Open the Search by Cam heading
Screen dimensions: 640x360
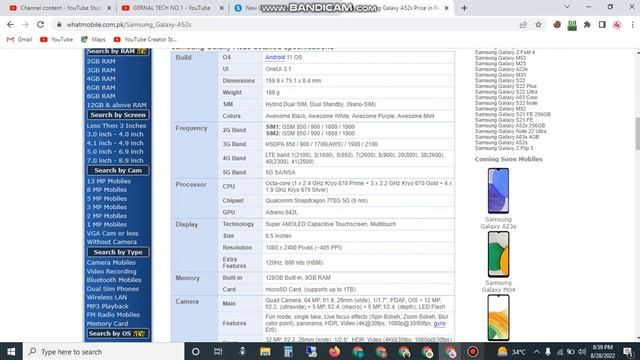[118, 171]
